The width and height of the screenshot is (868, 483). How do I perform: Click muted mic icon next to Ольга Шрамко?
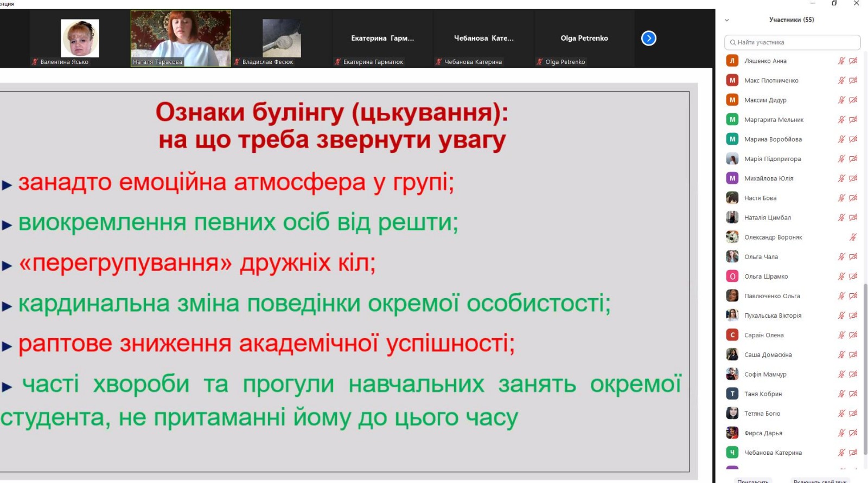(x=841, y=276)
